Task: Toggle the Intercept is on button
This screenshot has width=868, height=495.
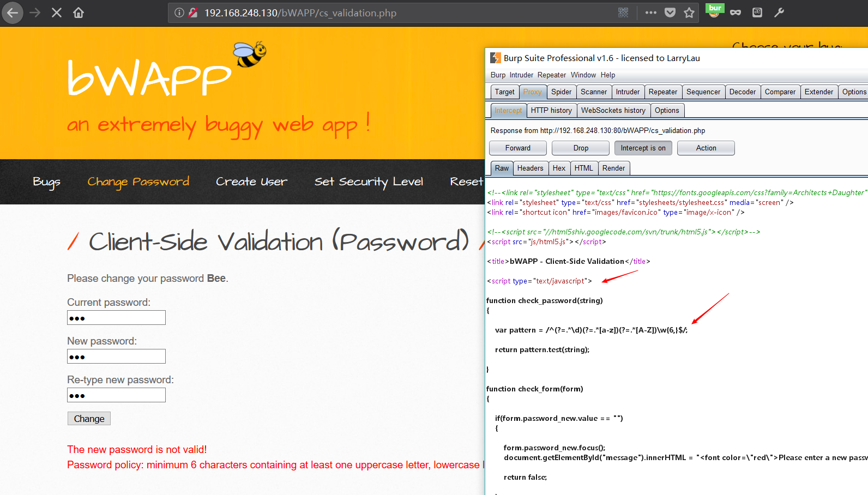Action: click(643, 148)
